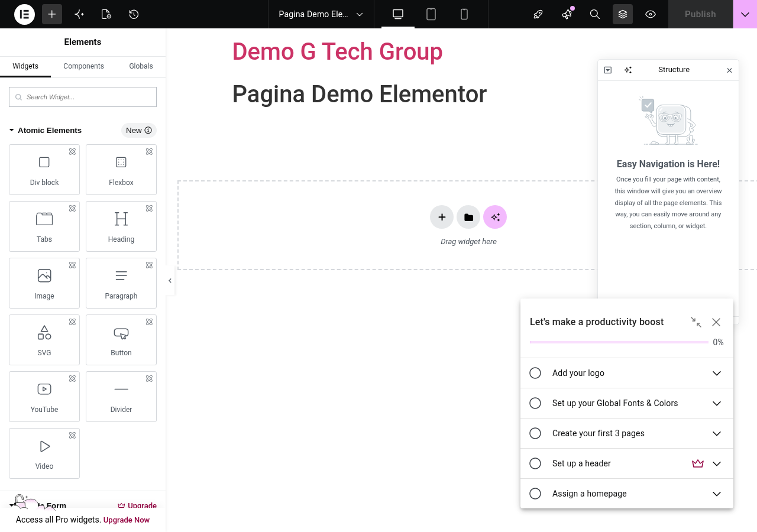Select the SVG widget
Image resolution: width=757 pixels, height=532 pixels.
point(44,340)
